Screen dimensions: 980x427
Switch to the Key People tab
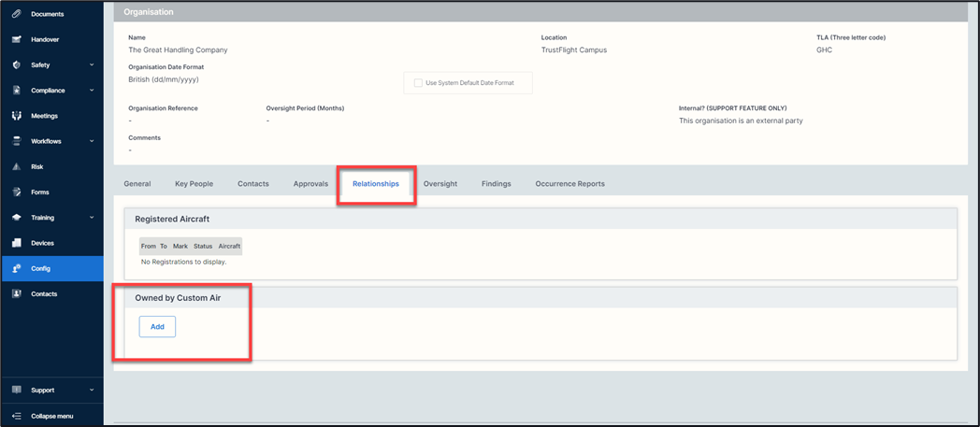[x=194, y=184]
